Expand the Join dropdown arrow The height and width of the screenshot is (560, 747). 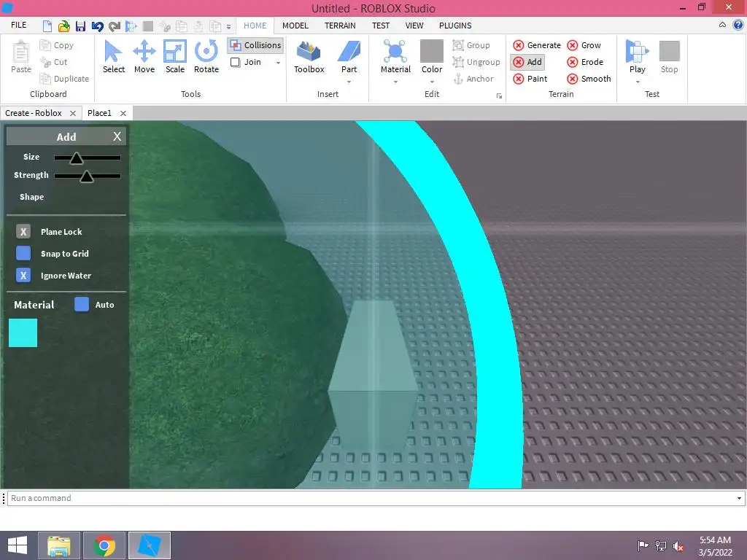click(x=278, y=63)
